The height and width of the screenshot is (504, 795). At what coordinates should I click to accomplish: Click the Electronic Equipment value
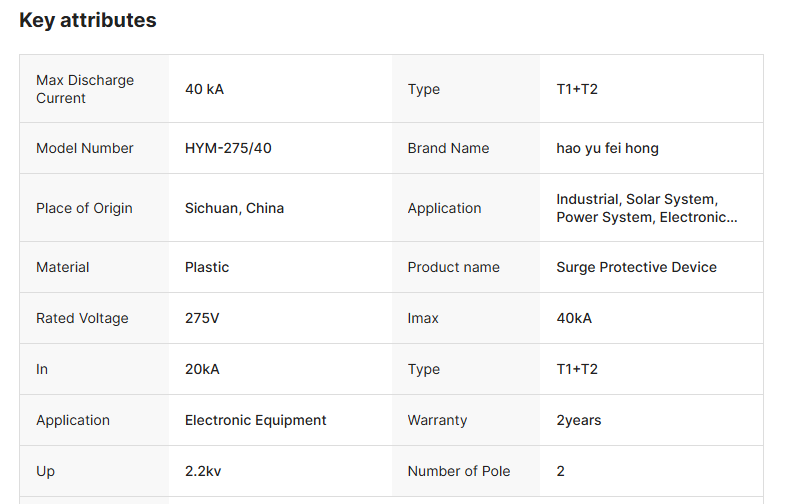tap(255, 420)
